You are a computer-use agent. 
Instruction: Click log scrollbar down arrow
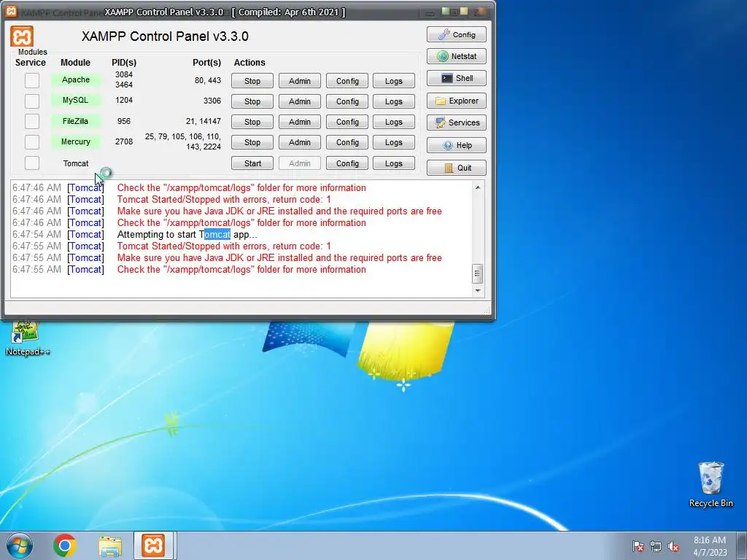pos(478,290)
